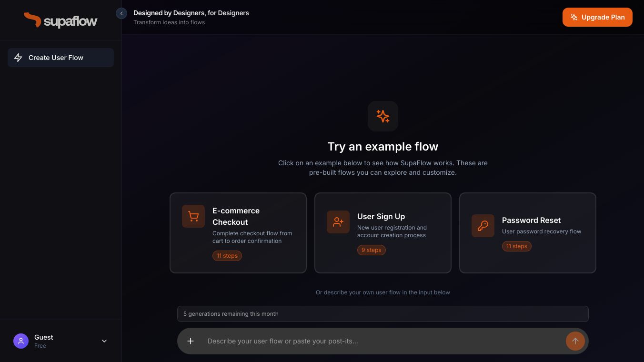Click the Upgrade Plan button
The width and height of the screenshot is (644, 362).
[x=597, y=17]
